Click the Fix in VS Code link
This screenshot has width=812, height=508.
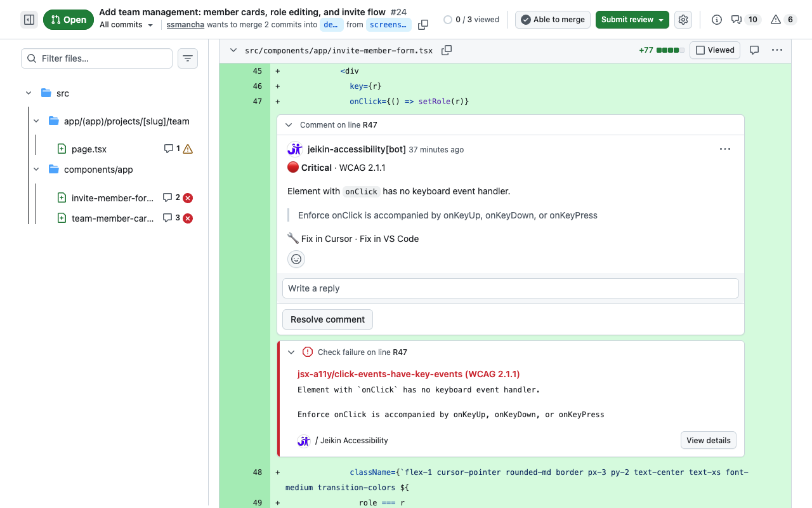coord(390,239)
